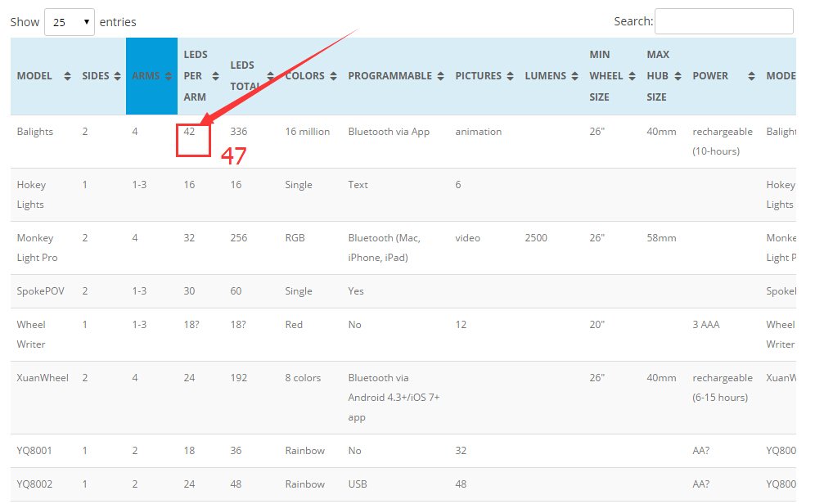
Task: Sort table by MODEL column
Action: point(43,76)
